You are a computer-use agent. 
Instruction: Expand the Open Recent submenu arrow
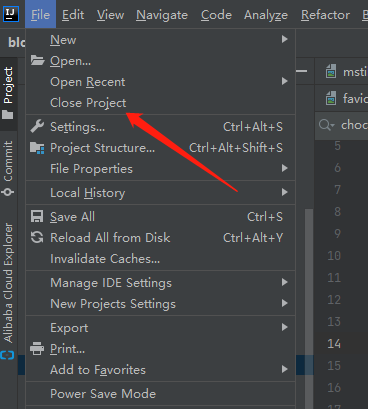click(x=284, y=81)
